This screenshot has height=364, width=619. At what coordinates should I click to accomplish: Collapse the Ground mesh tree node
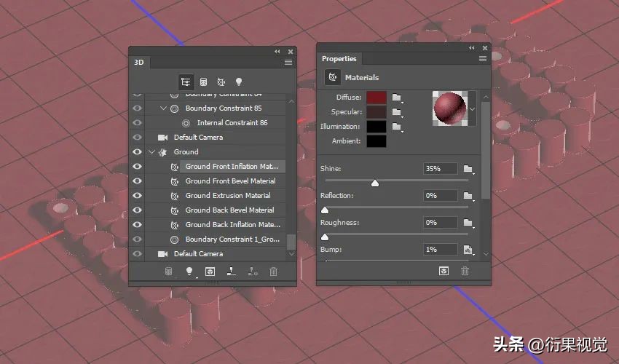coord(151,152)
